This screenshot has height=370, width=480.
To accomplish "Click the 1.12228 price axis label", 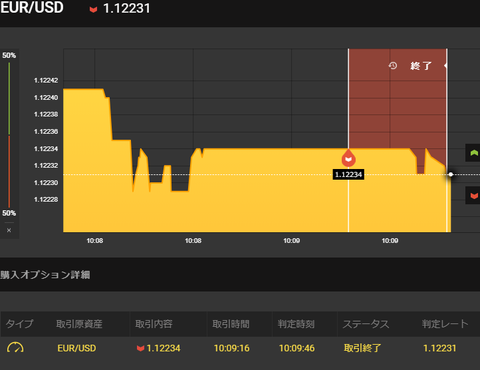I will tap(46, 199).
